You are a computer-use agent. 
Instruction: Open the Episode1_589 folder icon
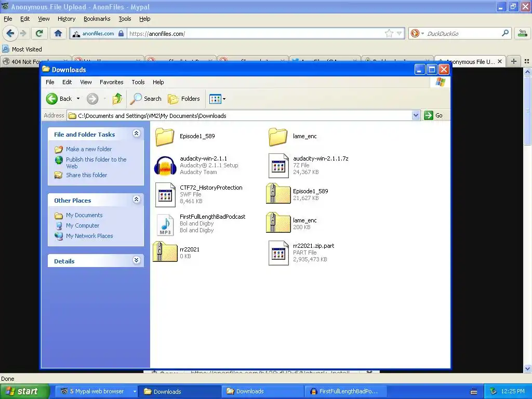tap(165, 137)
